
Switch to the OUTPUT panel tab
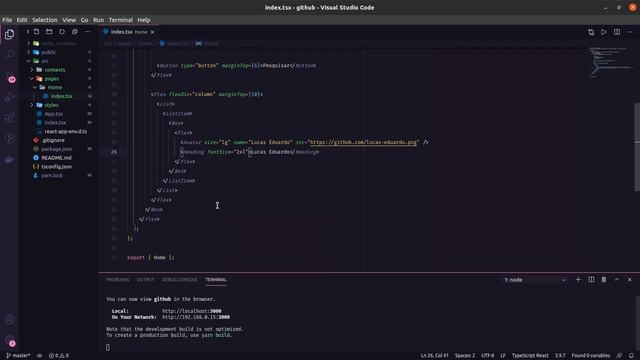tap(145, 280)
